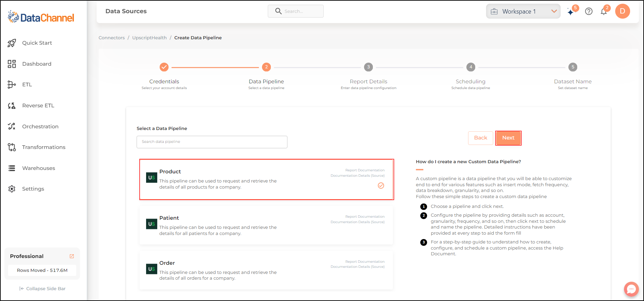
Task: Open Order's Report Documentation link
Action: click(365, 262)
